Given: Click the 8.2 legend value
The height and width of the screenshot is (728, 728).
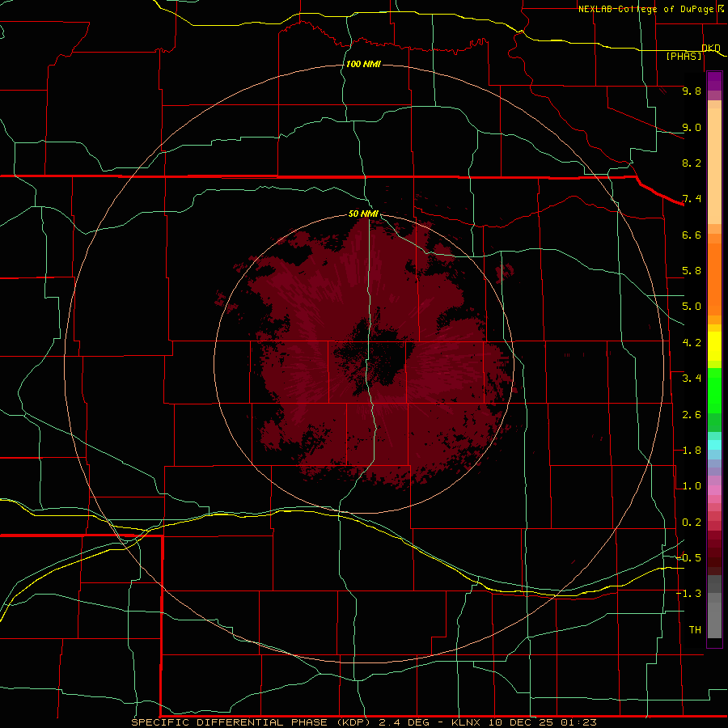Looking at the screenshot, I should (692, 163).
